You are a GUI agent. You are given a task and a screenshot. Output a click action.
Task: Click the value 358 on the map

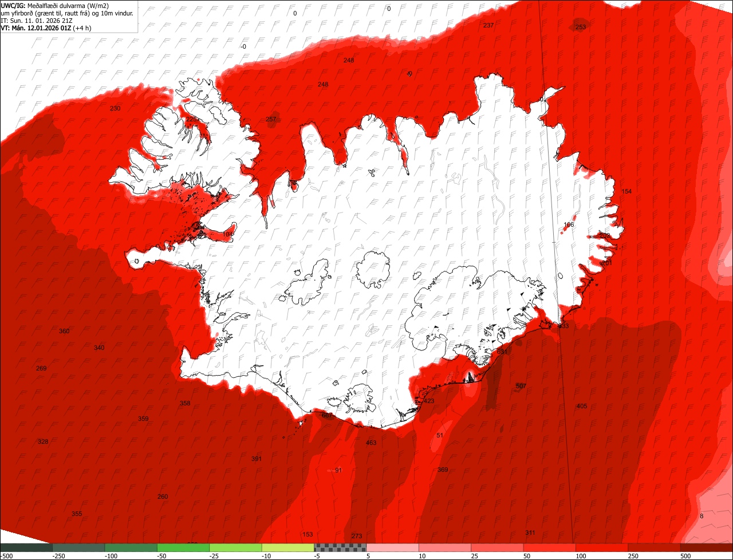tap(185, 404)
